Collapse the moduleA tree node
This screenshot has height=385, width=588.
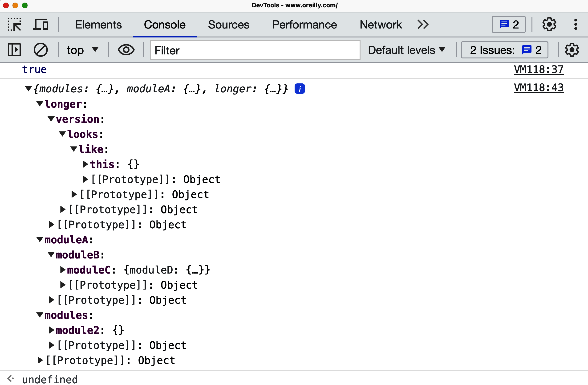(40, 240)
